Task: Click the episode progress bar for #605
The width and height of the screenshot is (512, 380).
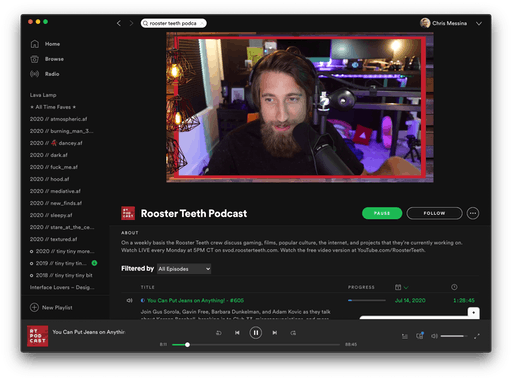Action: pos(367,300)
